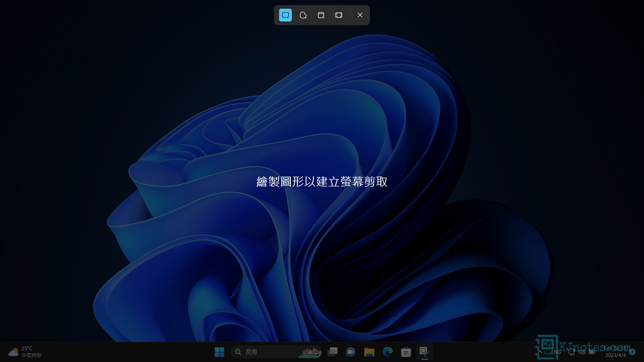Screen dimensions: 644x362
Task: Select window snip mode
Action: 321,15
